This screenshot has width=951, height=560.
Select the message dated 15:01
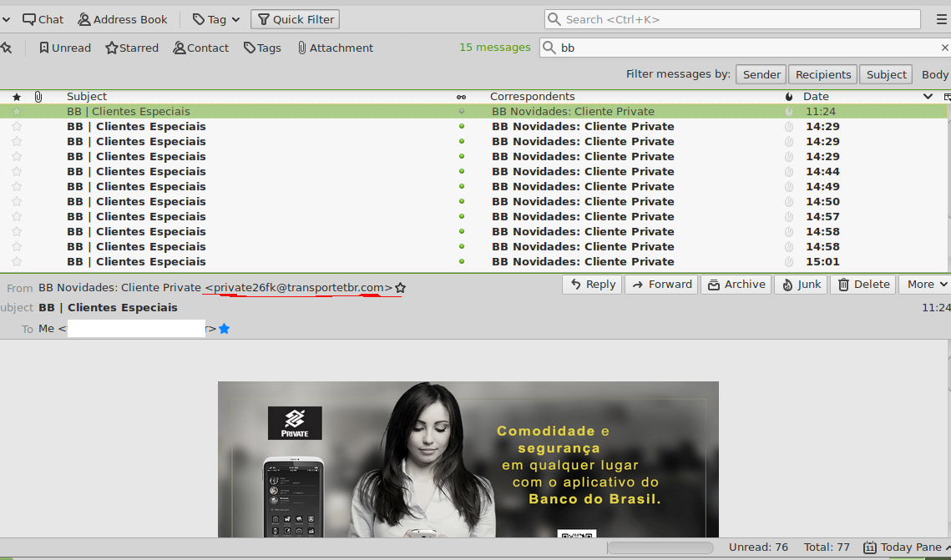click(473, 262)
